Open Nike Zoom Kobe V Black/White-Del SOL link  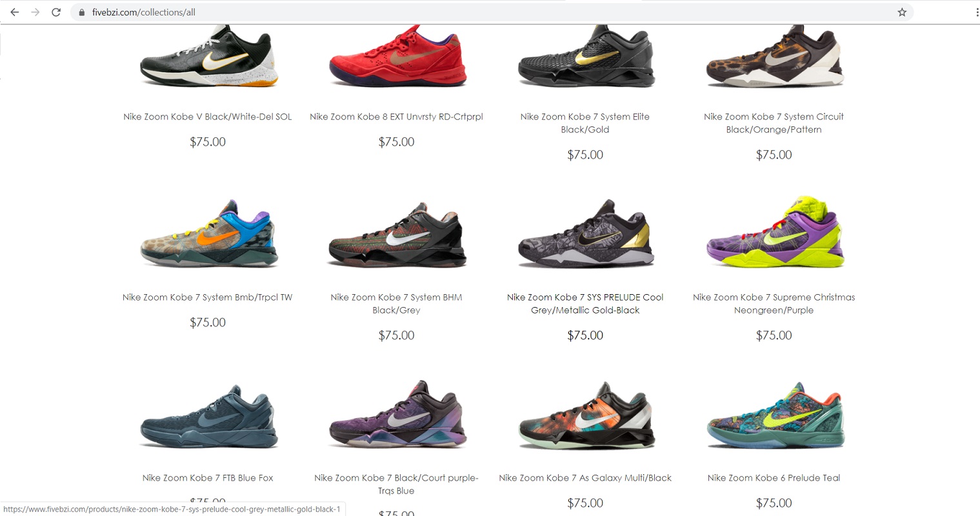[208, 117]
